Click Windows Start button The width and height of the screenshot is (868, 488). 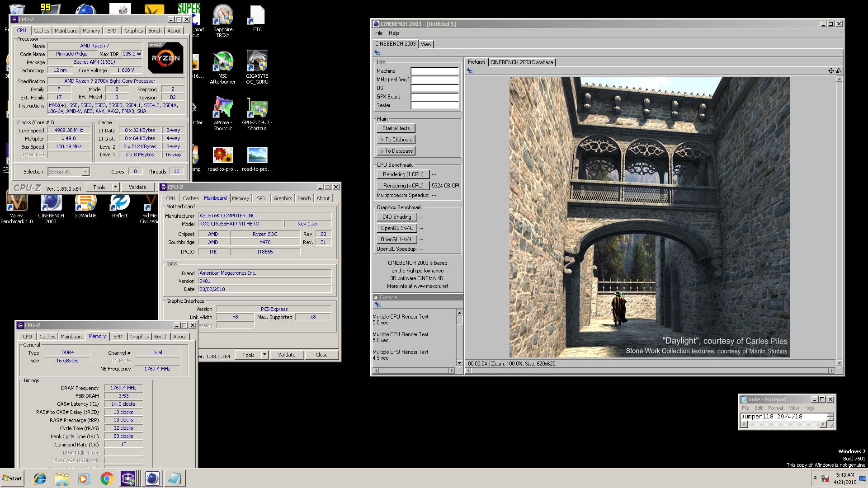pos(13,479)
